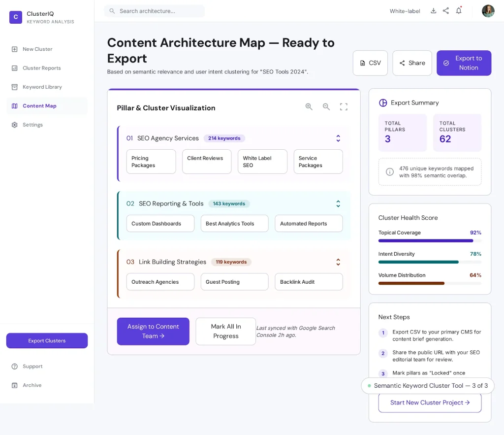Zoom in on the visualization
The image size is (504, 435).
309,107
